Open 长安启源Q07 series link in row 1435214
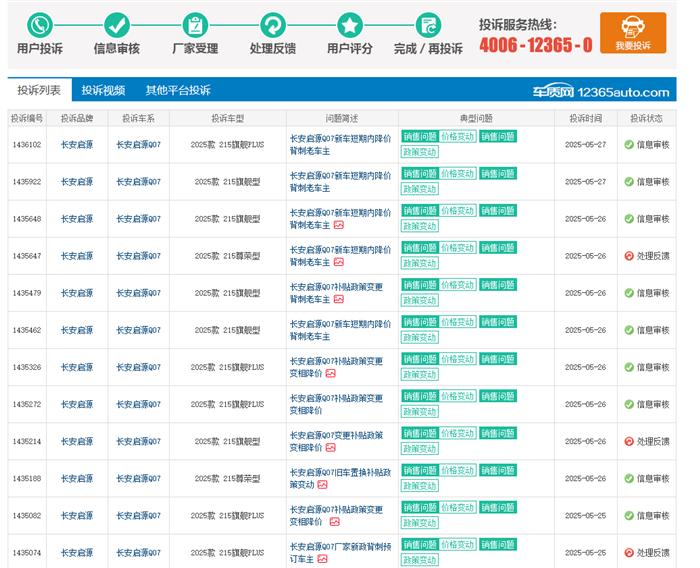The image size is (700, 568). coord(138,441)
